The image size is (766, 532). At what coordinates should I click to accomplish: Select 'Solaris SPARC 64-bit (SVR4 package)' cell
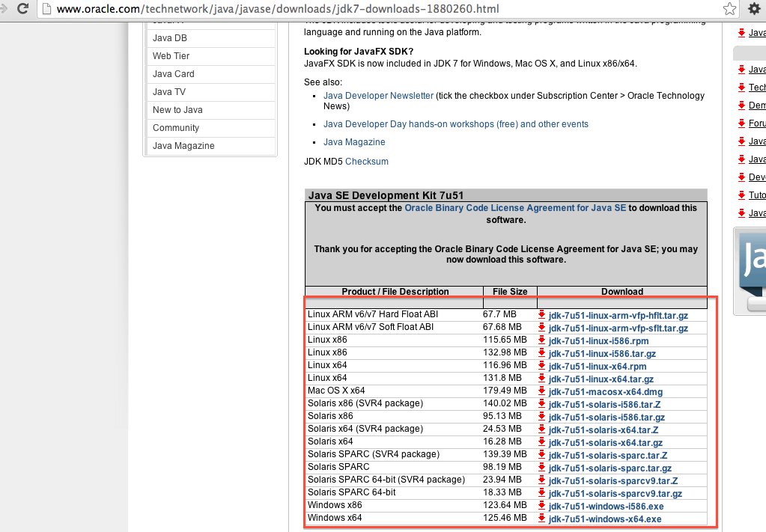point(386,480)
